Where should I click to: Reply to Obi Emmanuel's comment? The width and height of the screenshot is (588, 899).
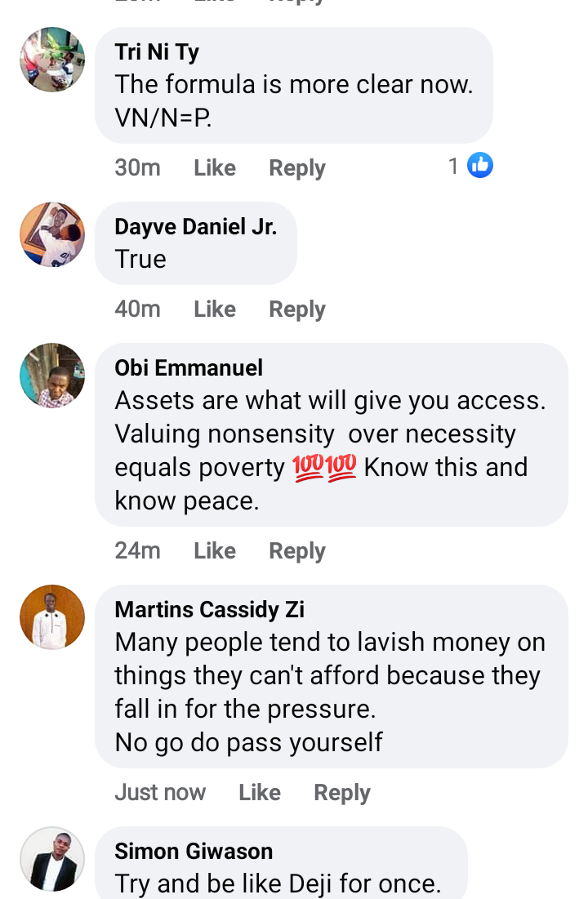tap(297, 551)
